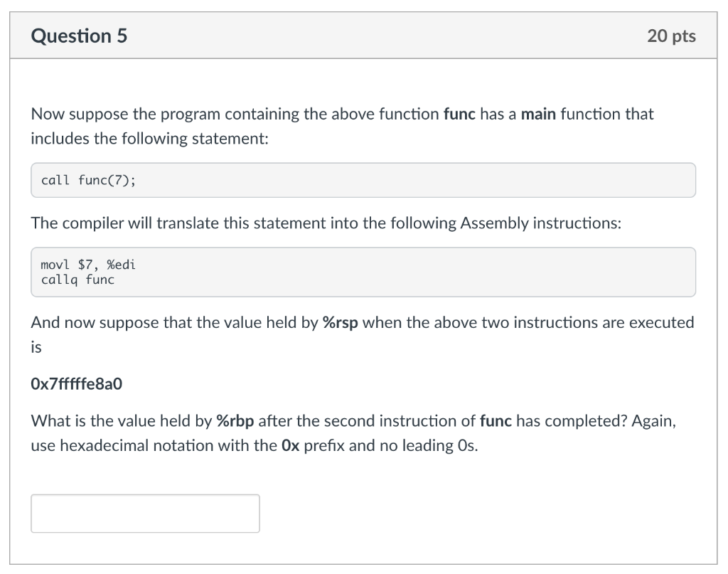Viewport: 728px width, 574px height.
Task: Click the movl $7, %edi instruction line
Action: point(88,265)
